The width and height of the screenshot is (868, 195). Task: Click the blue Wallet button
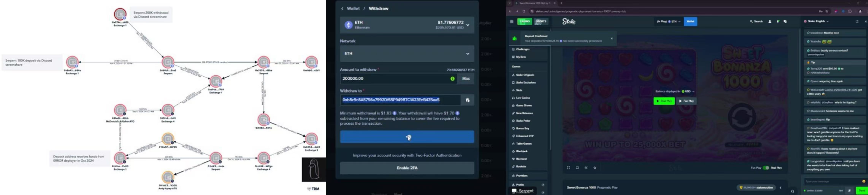click(690, 22)
